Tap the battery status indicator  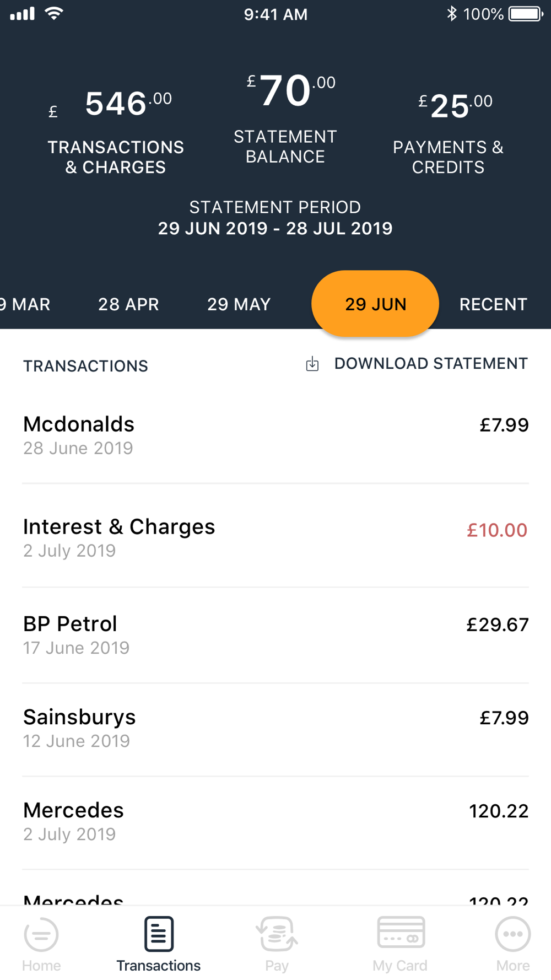pyautogui.click(x=526, y=14)
